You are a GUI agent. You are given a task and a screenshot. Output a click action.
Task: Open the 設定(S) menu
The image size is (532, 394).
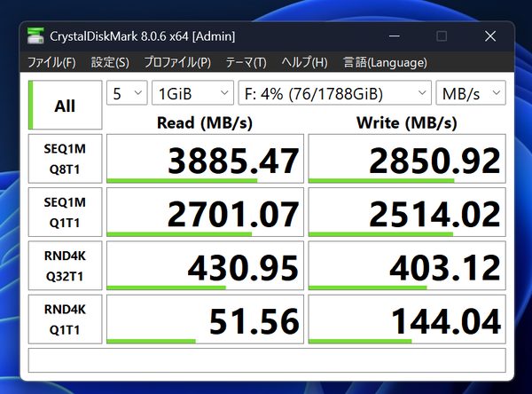pos(110,62)
